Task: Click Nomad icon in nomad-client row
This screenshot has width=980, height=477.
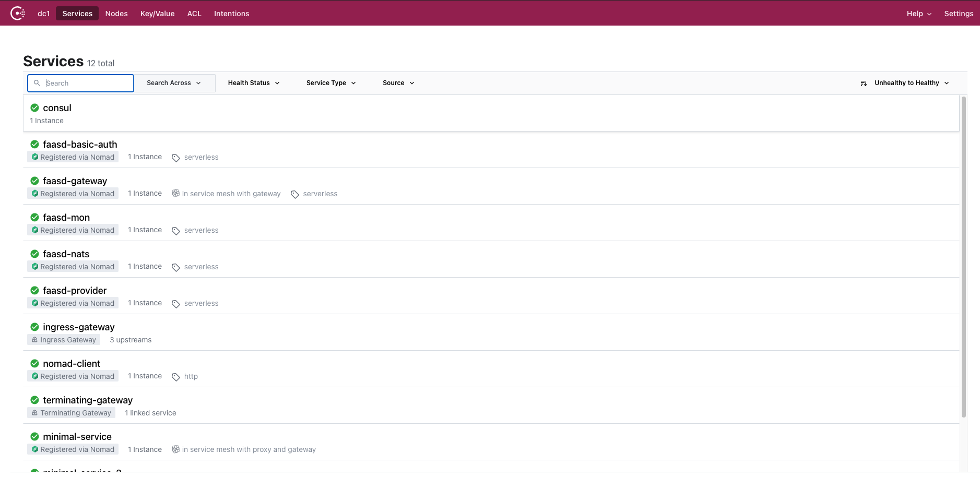Action: pos(35,376)
